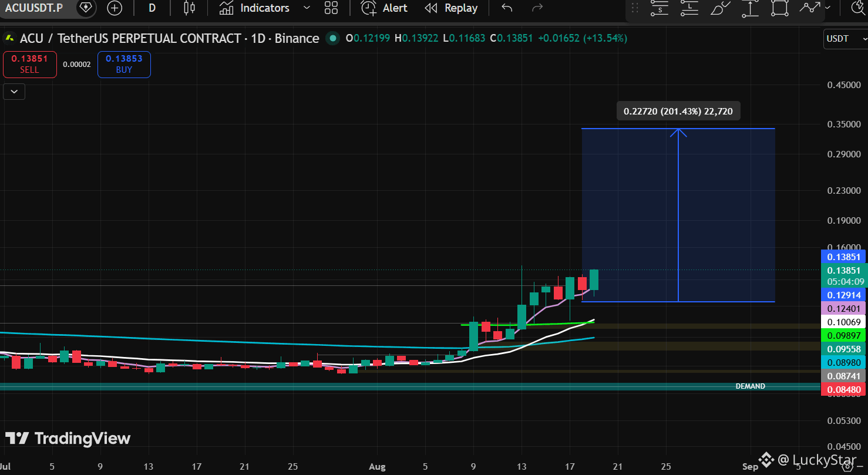The height and width of the screenshot is (475, 868).
Task: Click the green market status dot
Action: click(333, 39)
